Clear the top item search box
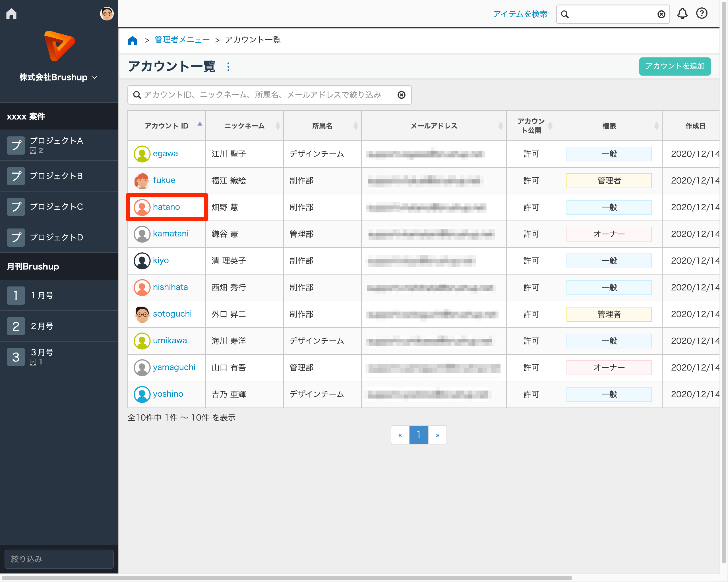 (x=661, y=14)
